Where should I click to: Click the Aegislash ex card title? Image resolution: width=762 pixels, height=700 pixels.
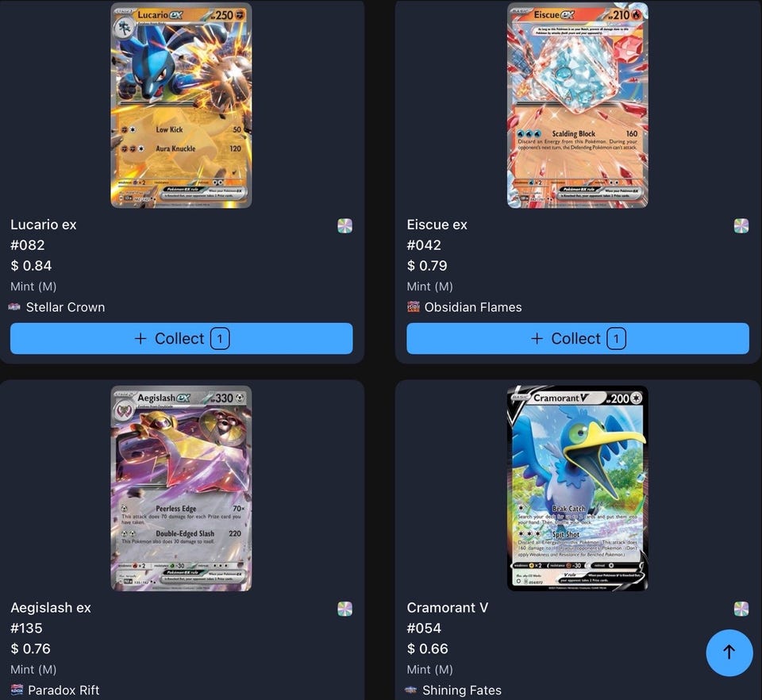point(51,608)
